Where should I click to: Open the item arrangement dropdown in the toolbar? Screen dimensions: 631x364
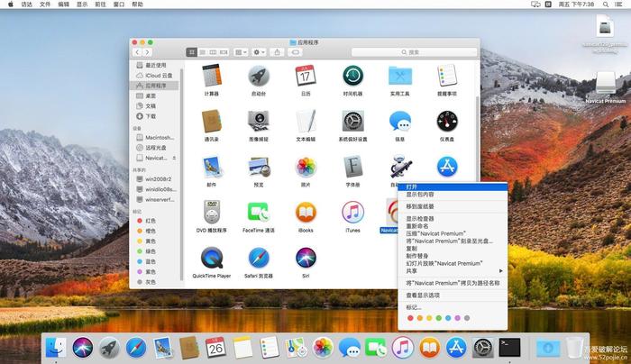tap(241, 52)
